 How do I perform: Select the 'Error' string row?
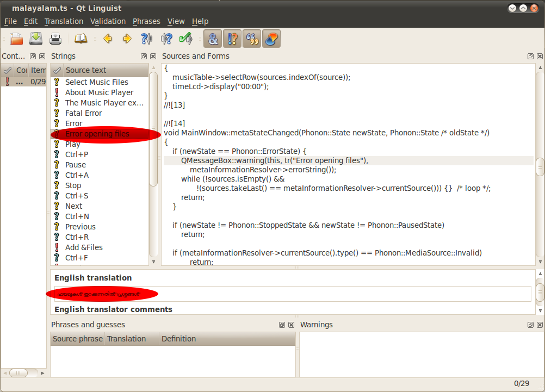click(x=100, y=123)
